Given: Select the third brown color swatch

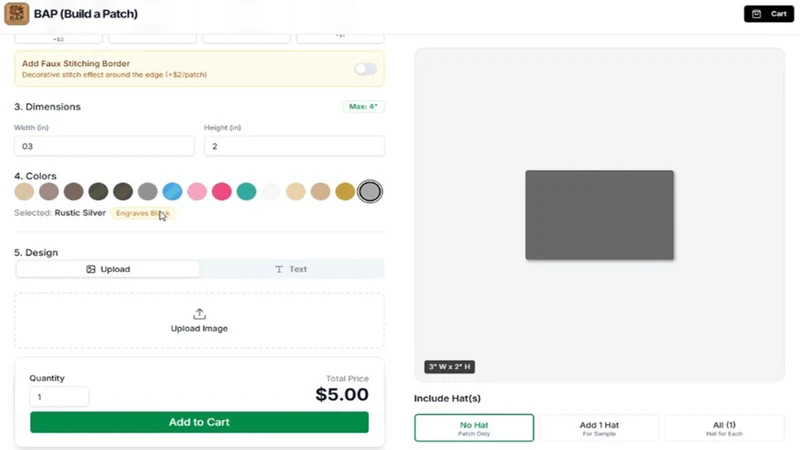Looking at the screenshot, I should pos(73,191).
